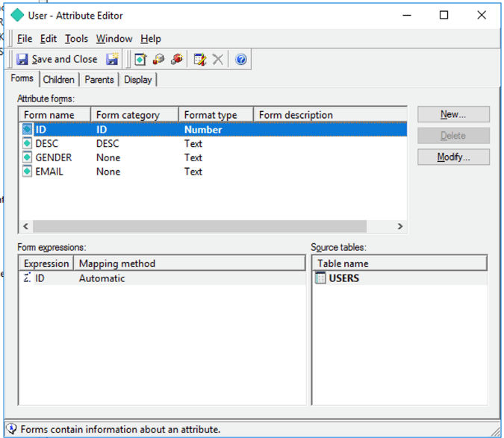Open the Tools menu

76,39
